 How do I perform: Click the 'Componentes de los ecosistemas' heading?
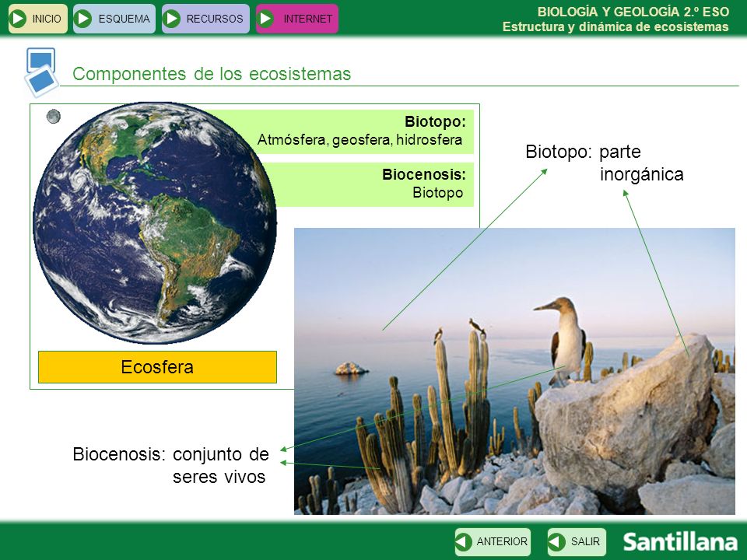tap(212, 75)
